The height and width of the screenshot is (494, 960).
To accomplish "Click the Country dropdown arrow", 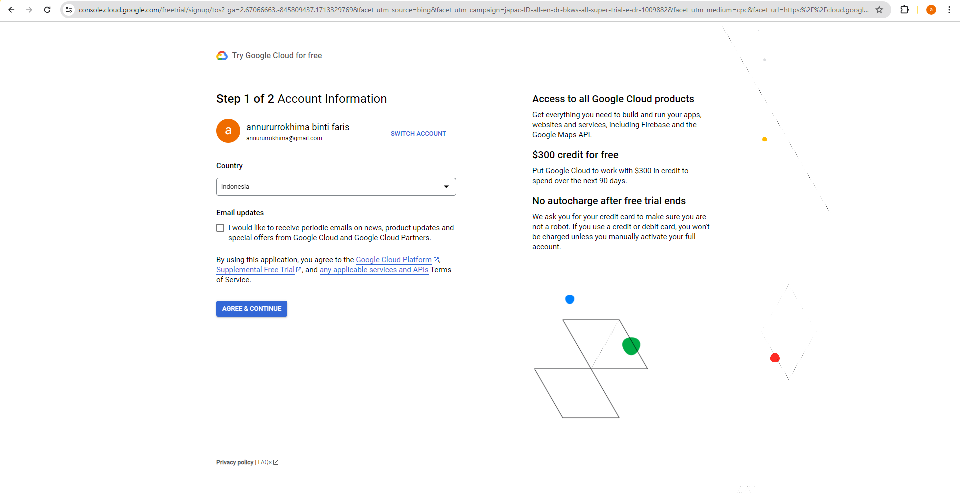I will 446,187.
